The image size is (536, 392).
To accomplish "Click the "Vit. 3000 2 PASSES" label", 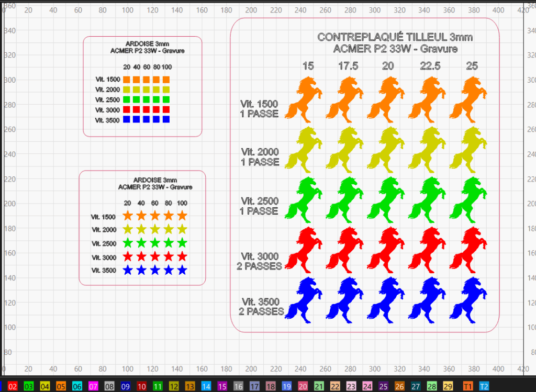I will [260, 261].
